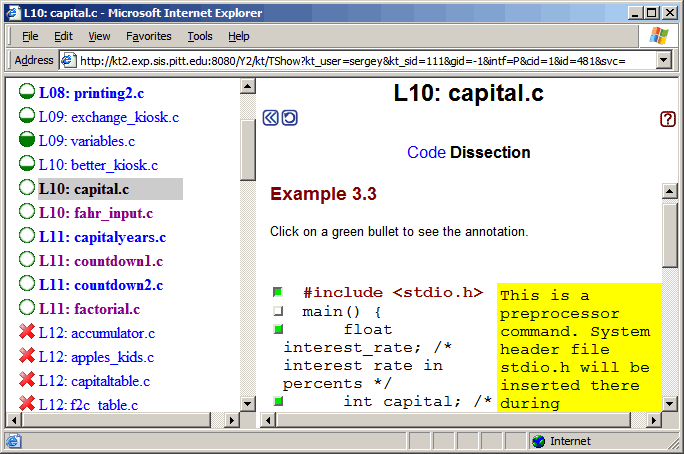Click green bullet beside float interest_rate

click(278, 329)
